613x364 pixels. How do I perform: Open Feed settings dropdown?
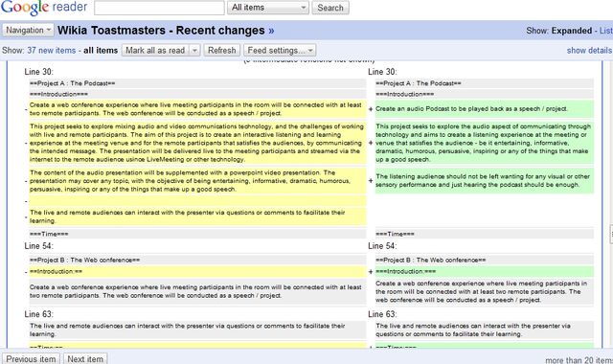tap(280, 51)
